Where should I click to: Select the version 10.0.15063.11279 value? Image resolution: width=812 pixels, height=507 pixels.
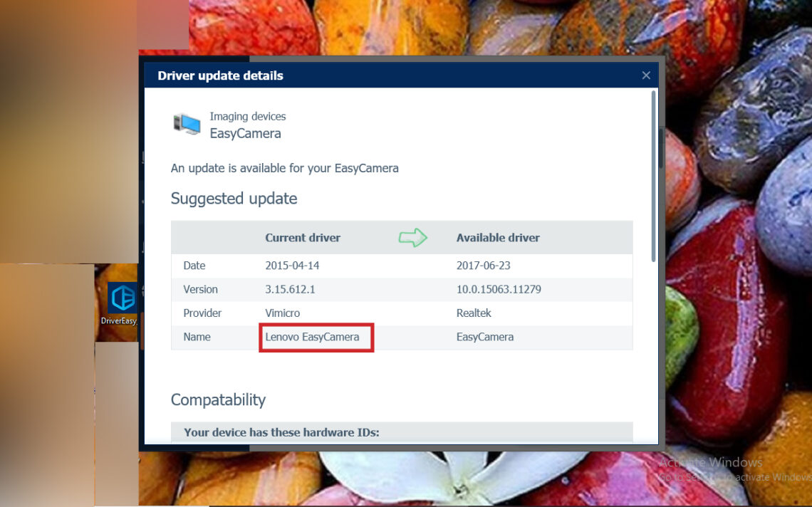499,289
